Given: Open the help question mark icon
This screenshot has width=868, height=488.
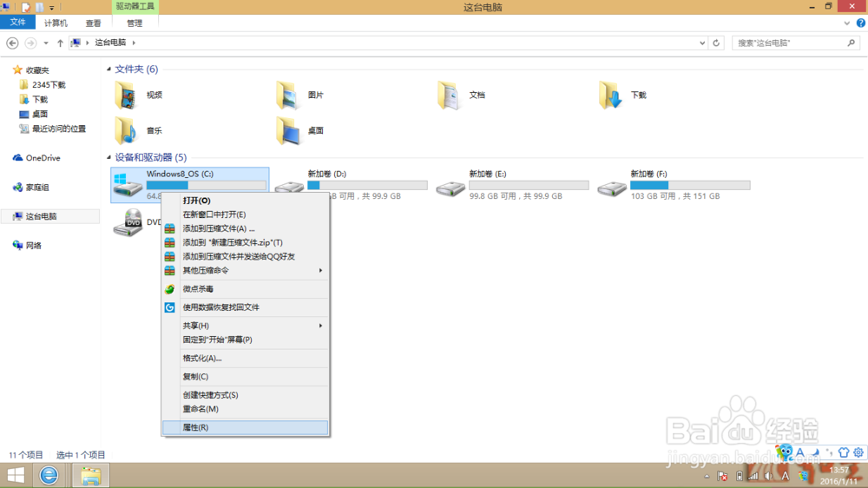Looking at the screenshot, I should [861, 23].
